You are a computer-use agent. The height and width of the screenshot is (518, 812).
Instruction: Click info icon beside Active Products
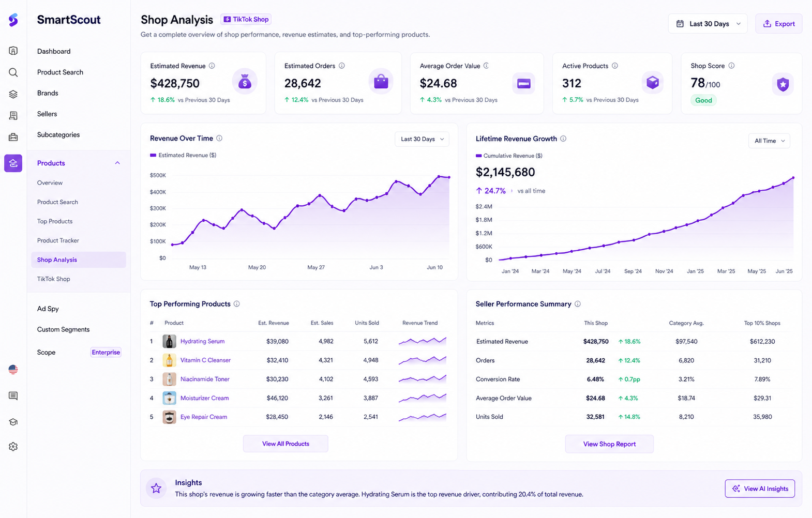point(615,66)
